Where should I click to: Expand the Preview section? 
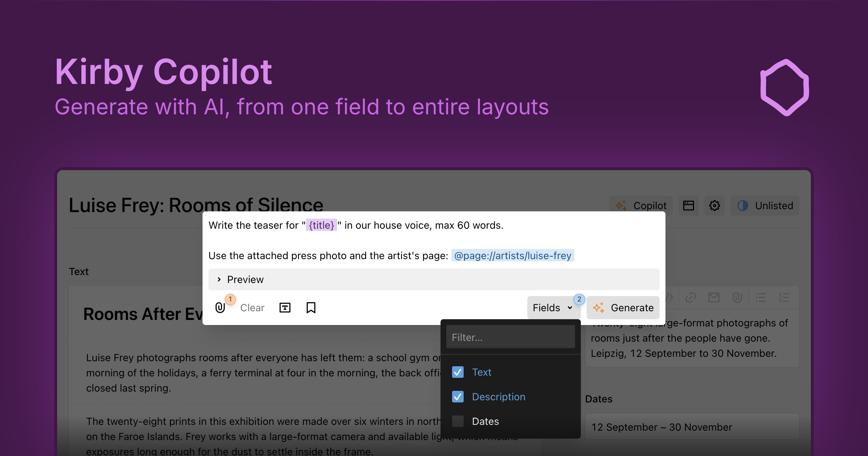tap(434, 279)
